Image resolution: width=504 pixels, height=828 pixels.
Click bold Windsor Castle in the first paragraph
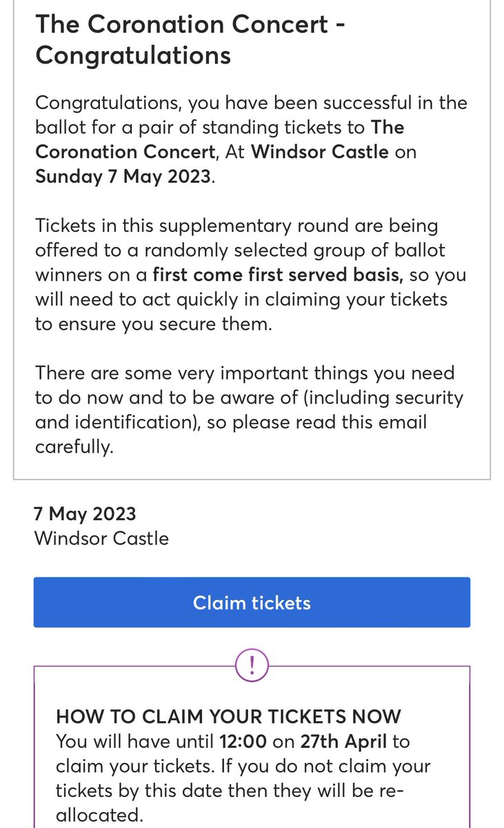[x=320, y=151]
